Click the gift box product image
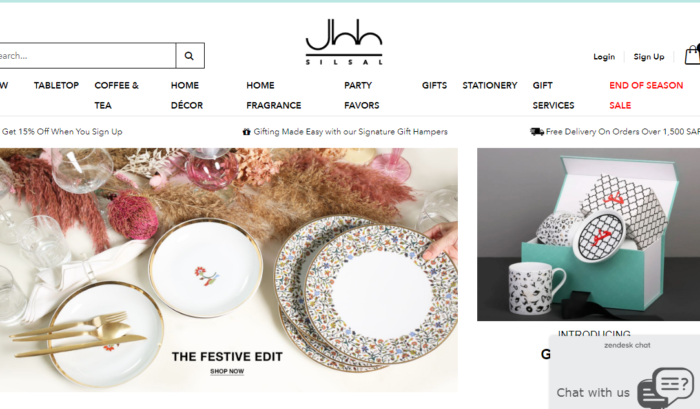700x409 pixels. pos(588,234)
